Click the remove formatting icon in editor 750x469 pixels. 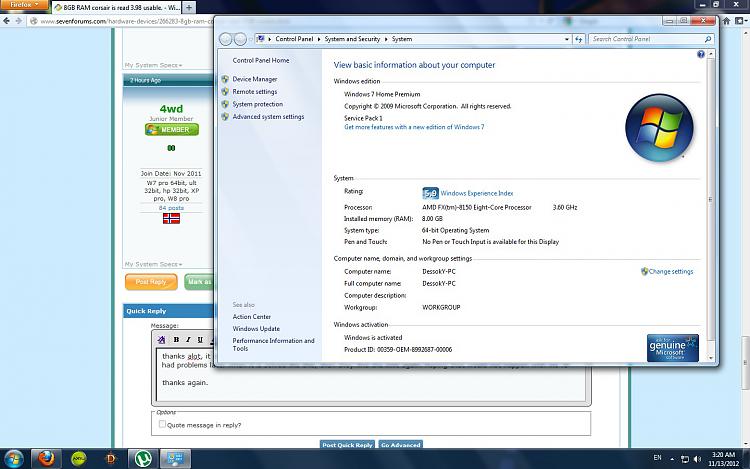point(161,339)
